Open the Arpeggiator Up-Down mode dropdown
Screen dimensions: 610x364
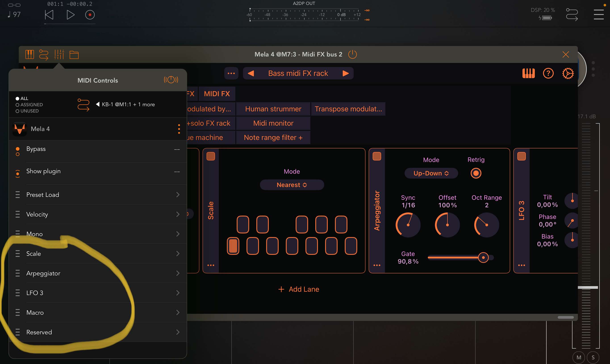pyautogui.click(x=431, y=173)
